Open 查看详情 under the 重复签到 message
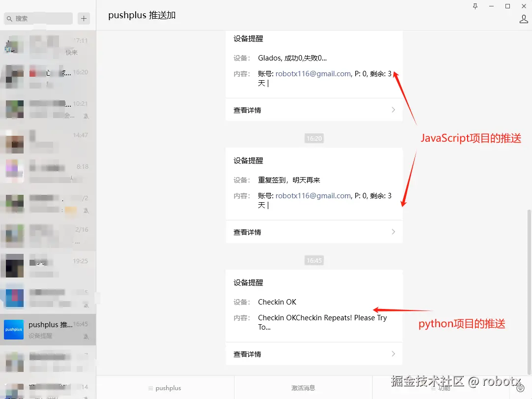The height and width of the screenshot is (399, 532). coord(314,232)
